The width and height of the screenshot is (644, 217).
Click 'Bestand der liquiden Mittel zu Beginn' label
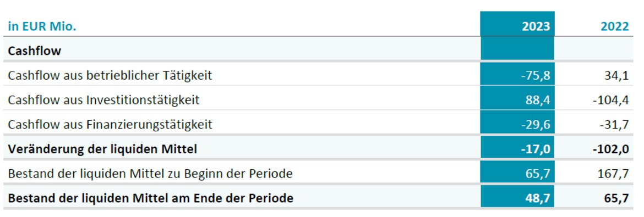[x=150, y=174]
